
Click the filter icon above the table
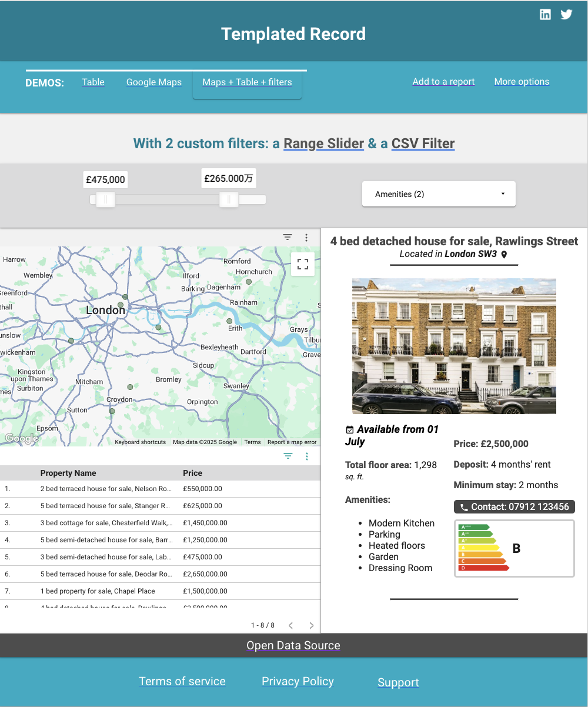pyautogui.click(x=288, y=456)
